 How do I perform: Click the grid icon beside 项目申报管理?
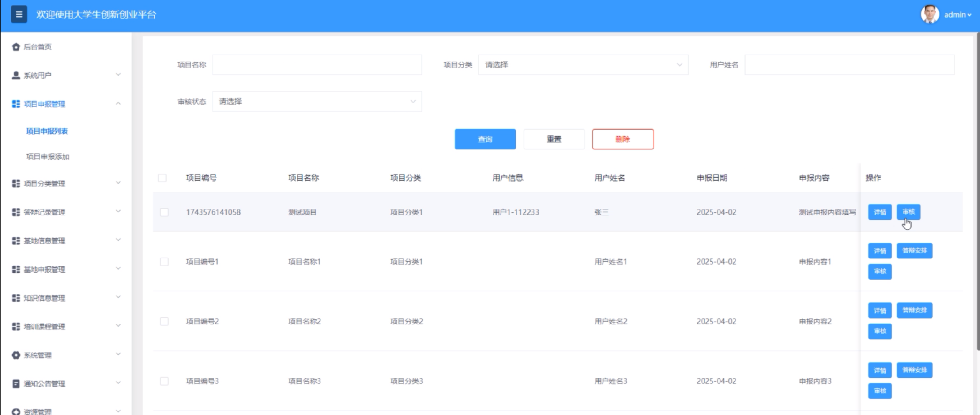(16, 104)
